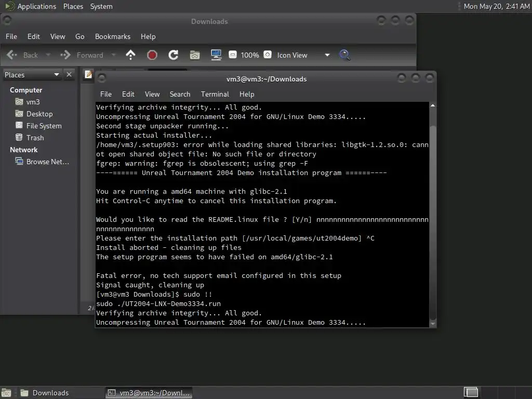Click the clock showing Mon May 20
Screen dimensions: 532x399
pos(496,6)
